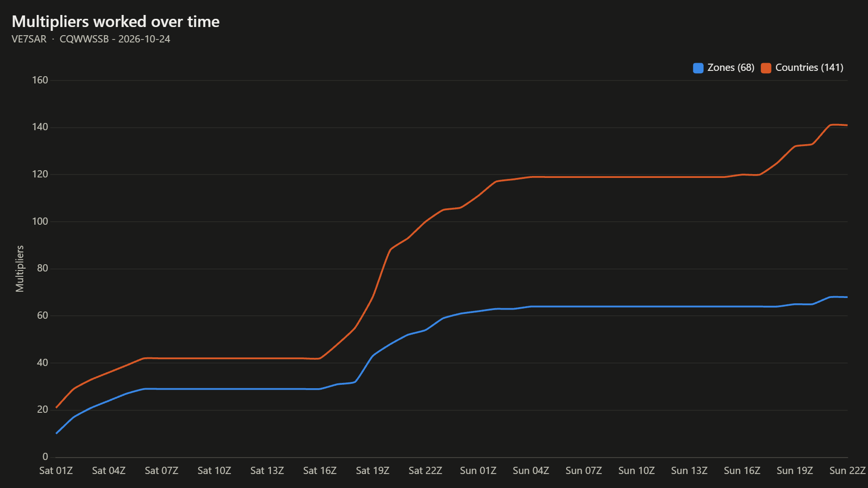
Task: Toggle the Countries (141) legend entry
Action: click(802, 68)
